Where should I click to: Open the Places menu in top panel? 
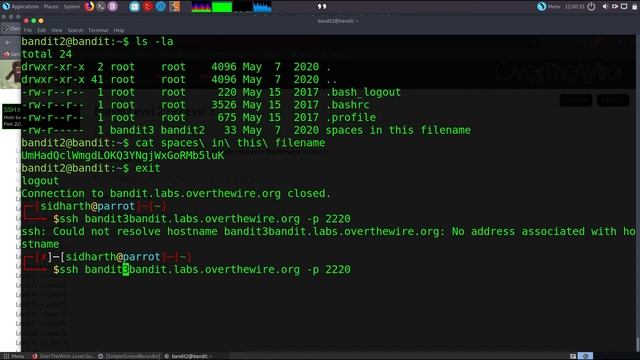(x=51, y=7)
